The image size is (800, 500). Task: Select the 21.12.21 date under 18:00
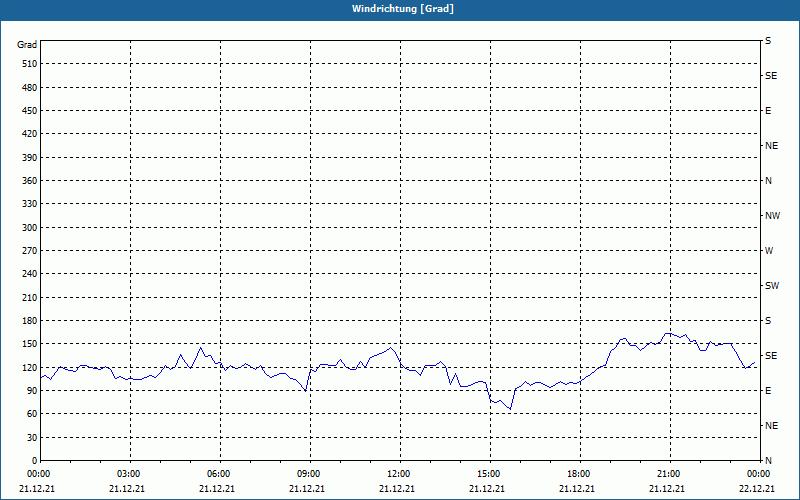(577, 489)
